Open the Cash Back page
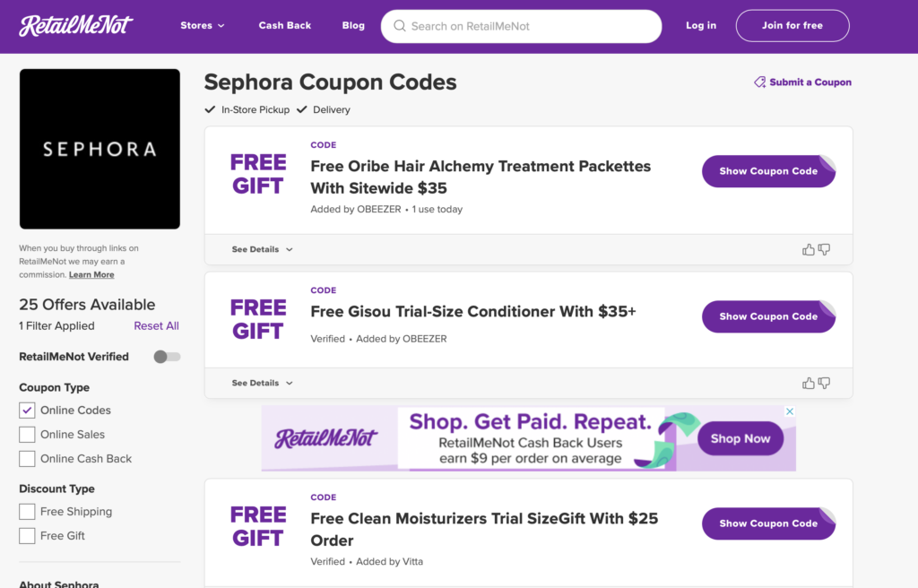The width and height of the screenshot is (918, 588). point(284,25)
